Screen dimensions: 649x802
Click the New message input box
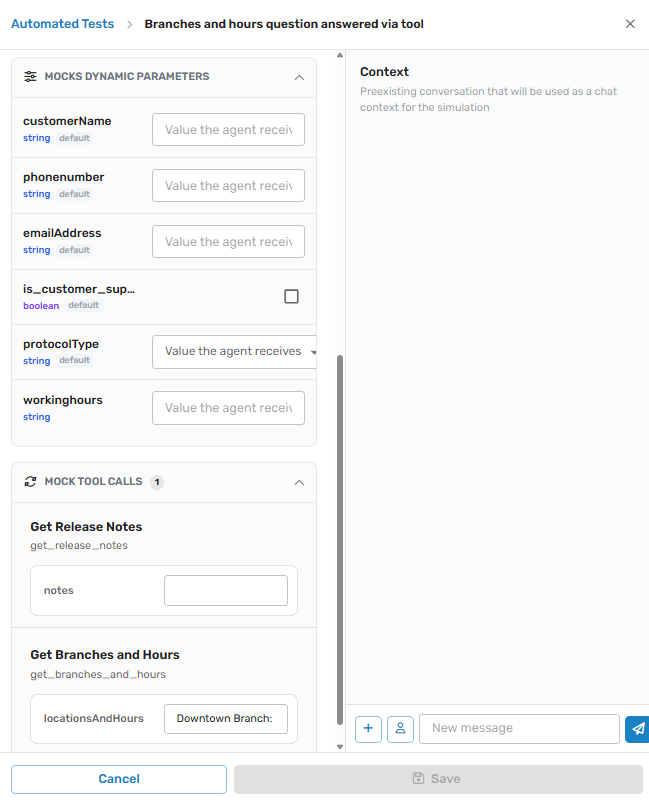pyautogui.click(x=519, y=729)
